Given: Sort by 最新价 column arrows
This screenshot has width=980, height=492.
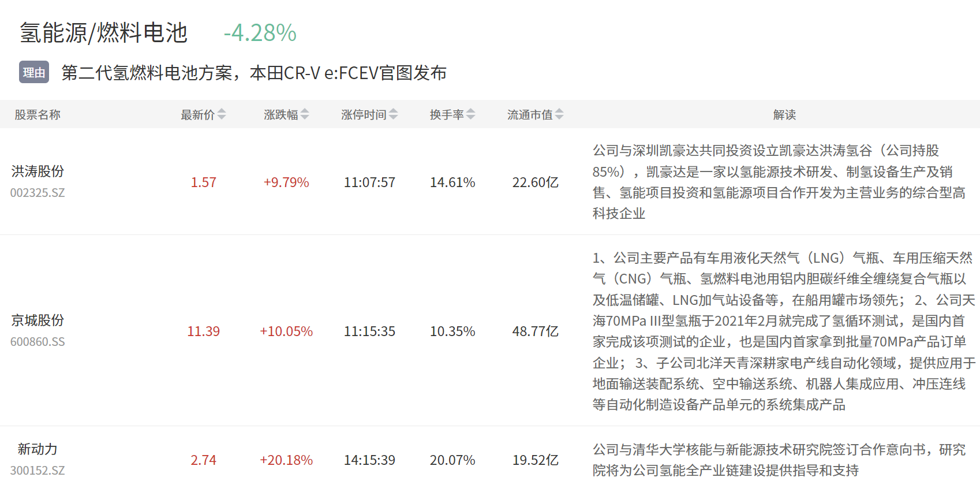Looking at the screenshot, I should coord(222,114).
